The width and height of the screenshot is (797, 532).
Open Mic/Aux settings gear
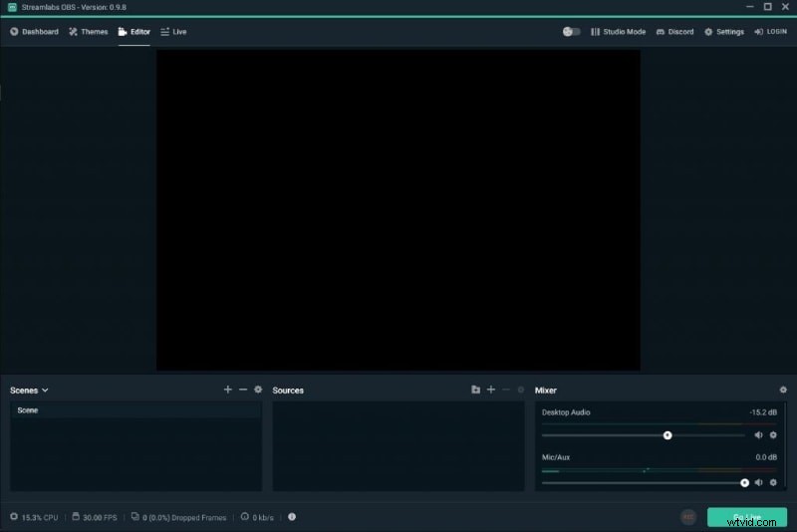coord(773,482)
